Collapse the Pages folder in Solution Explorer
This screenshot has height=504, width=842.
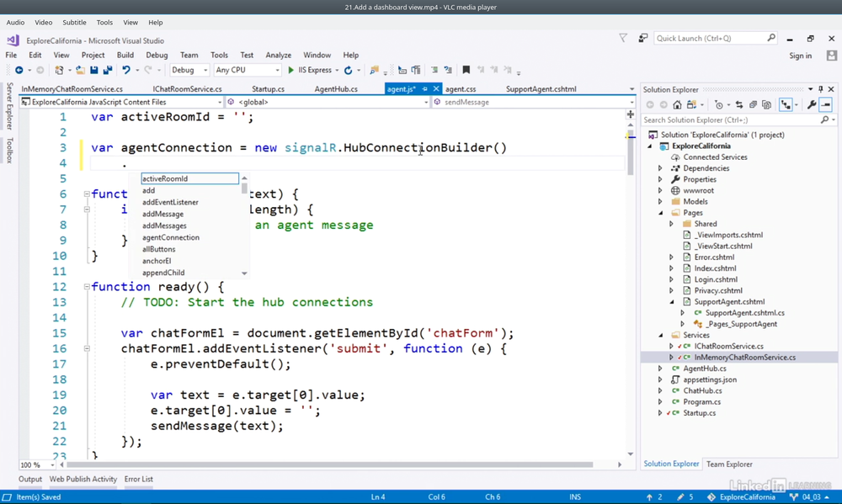coord(661,213)
